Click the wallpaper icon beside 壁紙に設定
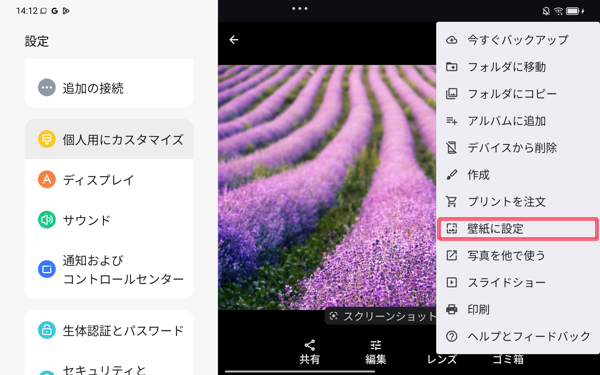Viewport: 600px width, 375px height. (452, 229)
